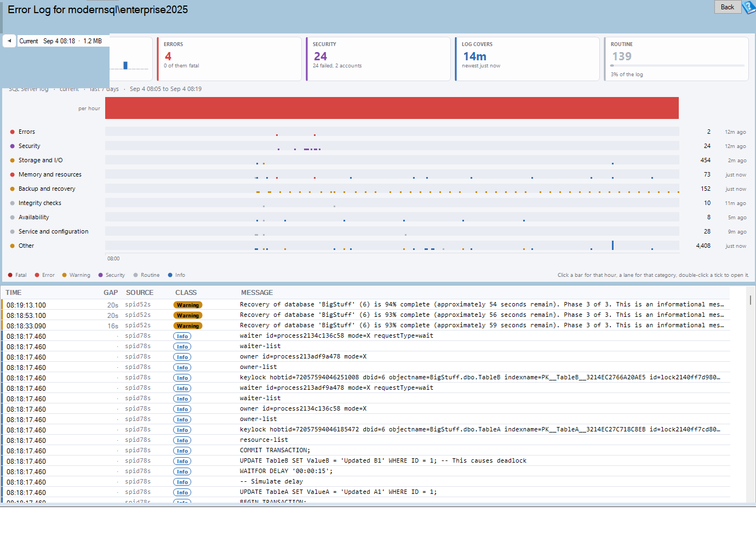Screen dimensions: 756x535
Task: Select the Availability category lane
Action: pos(392,217)
